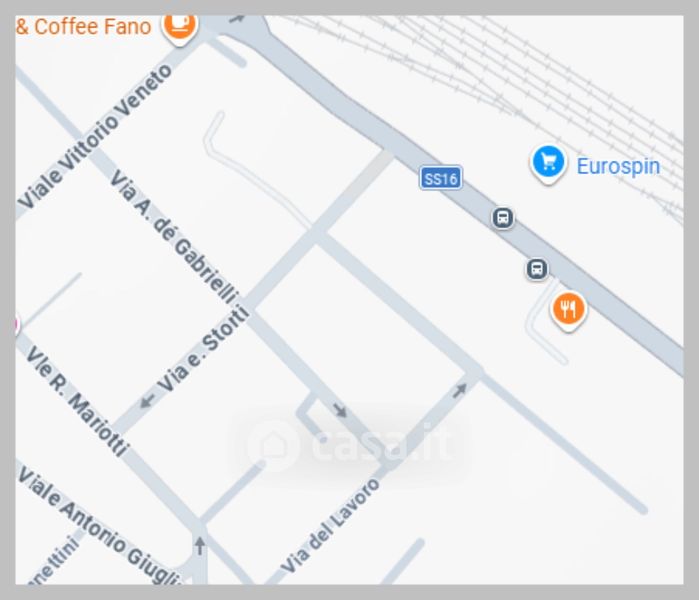Select the Via e. Storti street label

click(x=204, y=348)
